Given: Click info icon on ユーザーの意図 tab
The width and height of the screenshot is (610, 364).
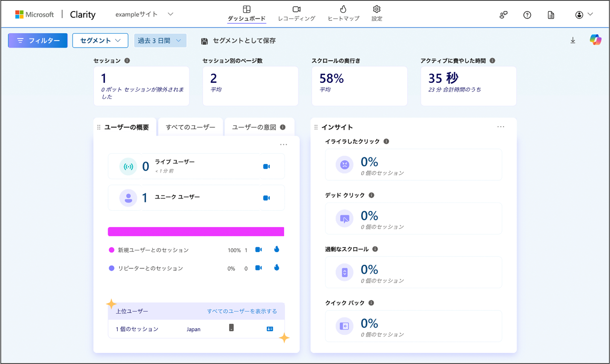Looking at the screenshot, I should coord(283,127).
